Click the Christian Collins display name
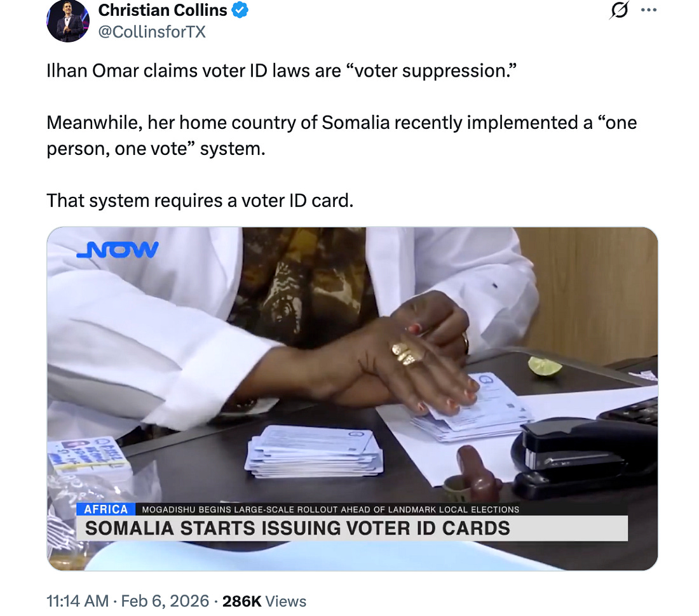The height and width of the screenshot is (616, 699). pos(163,10)
